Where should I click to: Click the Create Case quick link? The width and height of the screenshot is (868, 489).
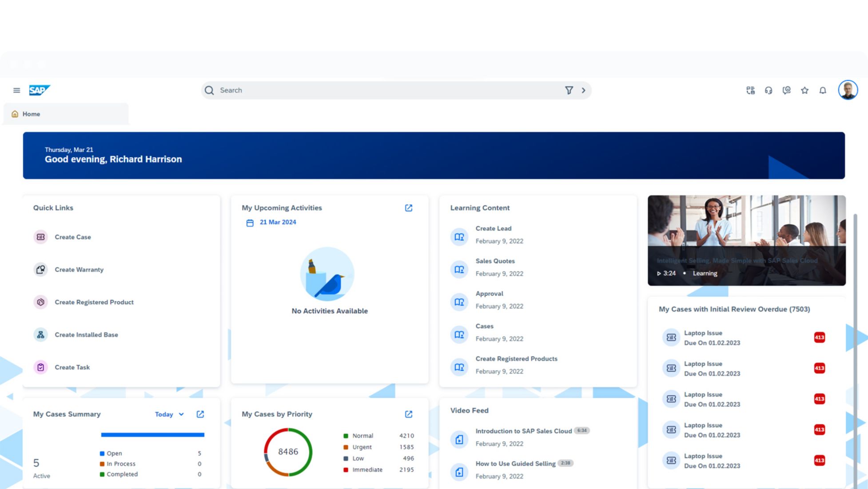click(73, 237)
